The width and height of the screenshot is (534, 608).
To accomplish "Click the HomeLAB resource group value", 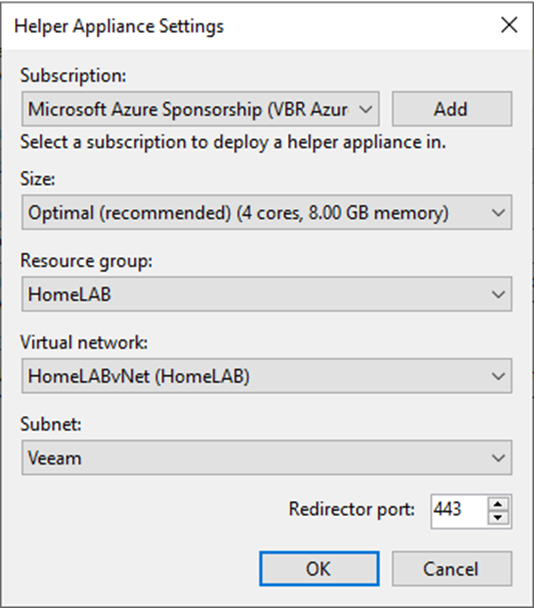I will click(x=69, y=294).
